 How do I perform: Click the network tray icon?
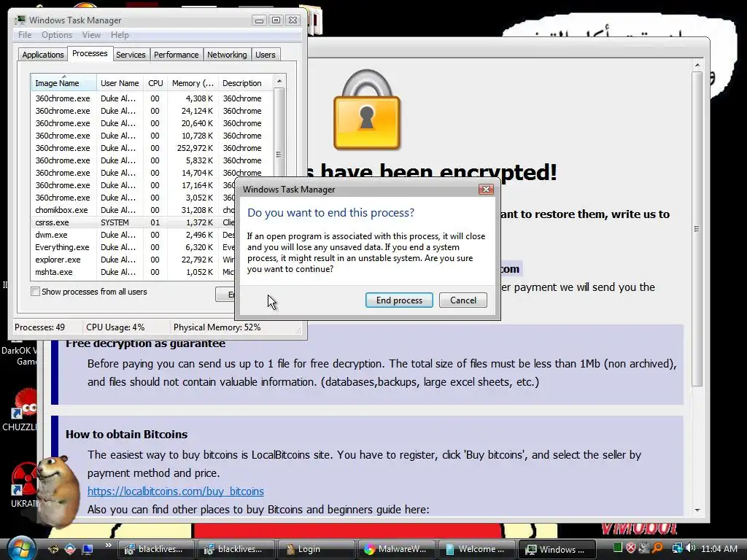tap(677, 548)
